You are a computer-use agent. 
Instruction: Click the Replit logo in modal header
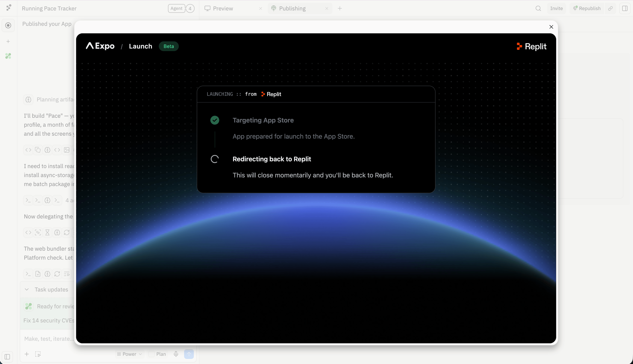point(531,47)
